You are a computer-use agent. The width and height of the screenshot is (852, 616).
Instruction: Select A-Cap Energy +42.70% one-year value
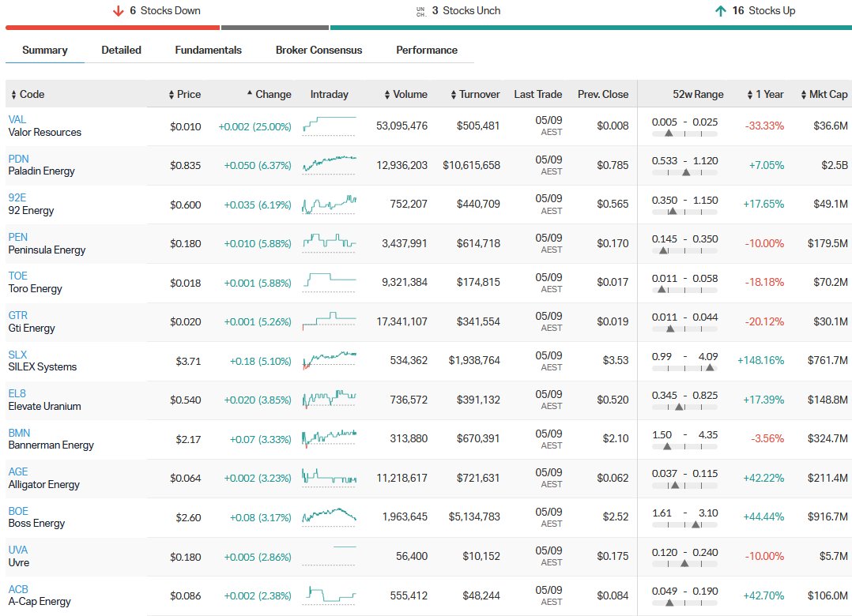coord(763,596)
